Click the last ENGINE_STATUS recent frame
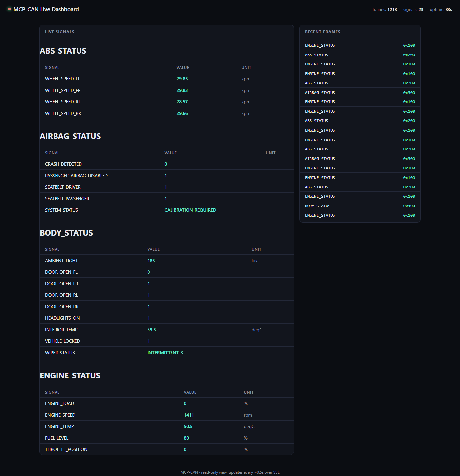Screen dimensions: 460x476 tap(360, 215)
